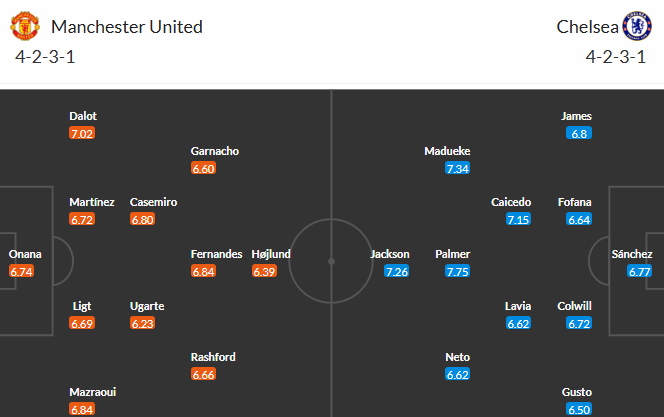Select Madueke's 7.34 rating badge

click(x=458, y=168)
